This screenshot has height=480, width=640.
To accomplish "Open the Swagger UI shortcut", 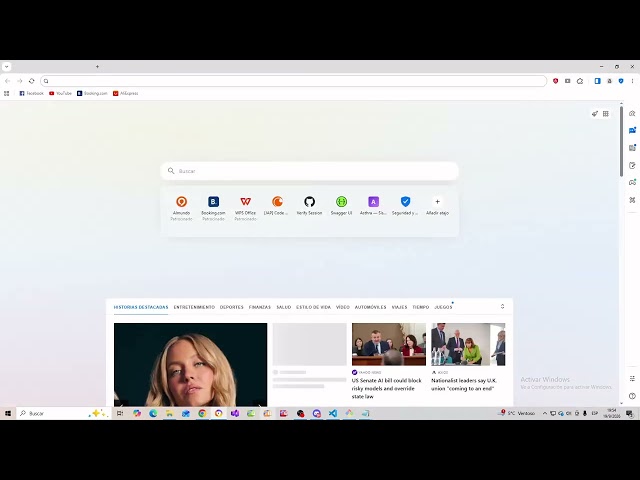I will tap(341, 205).
